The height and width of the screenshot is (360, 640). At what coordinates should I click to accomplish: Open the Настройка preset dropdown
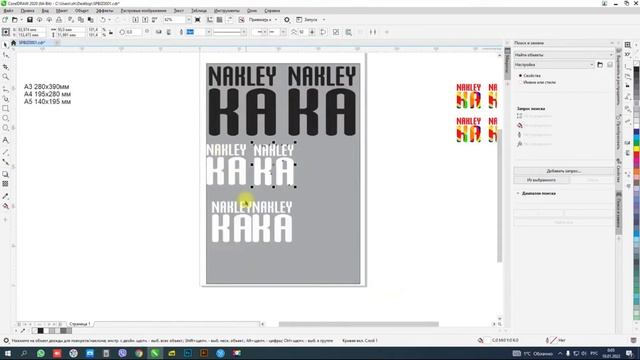554,65
